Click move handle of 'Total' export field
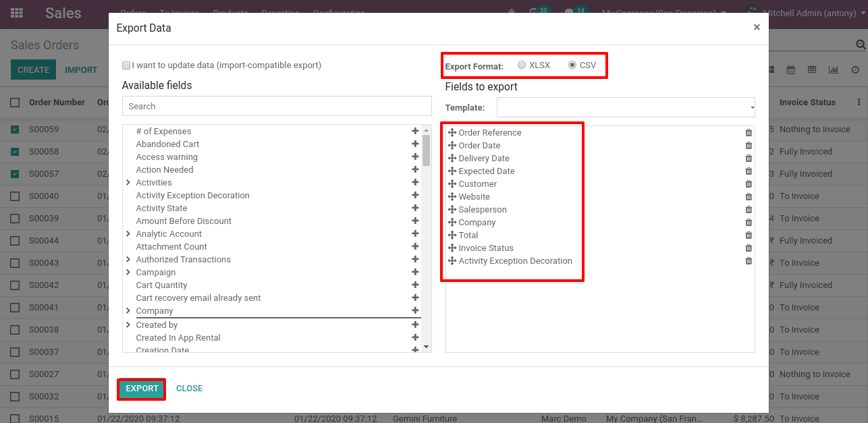 click(x=452, y=235)
